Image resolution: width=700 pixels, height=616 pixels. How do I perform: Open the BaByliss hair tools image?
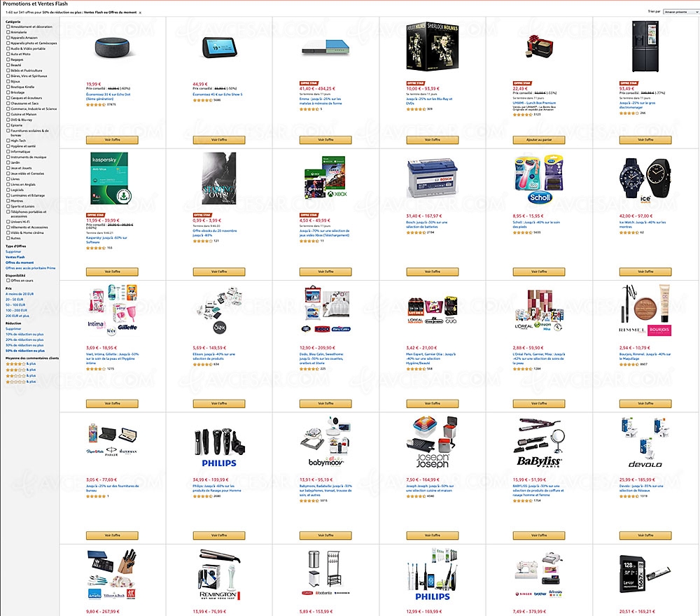coord(539,442)
